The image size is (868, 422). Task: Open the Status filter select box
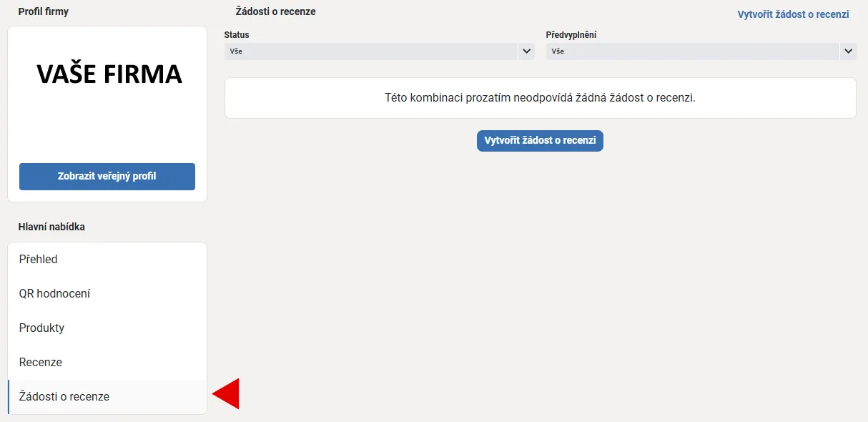(x=370, y=51)
